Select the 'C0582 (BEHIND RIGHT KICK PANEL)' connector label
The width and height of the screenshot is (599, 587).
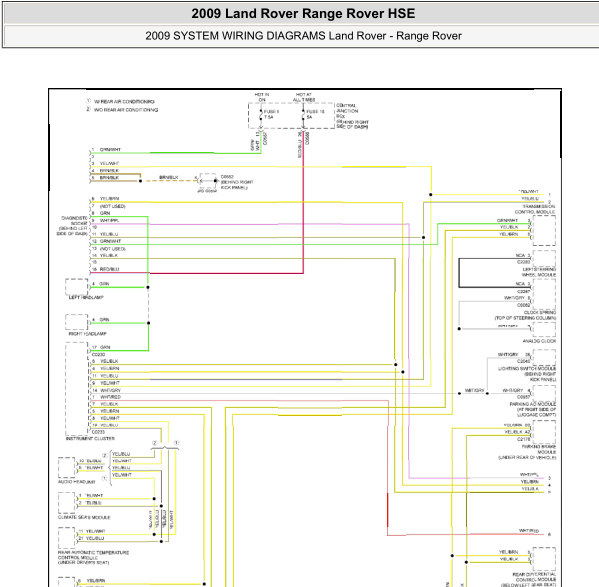coord(237,182)
